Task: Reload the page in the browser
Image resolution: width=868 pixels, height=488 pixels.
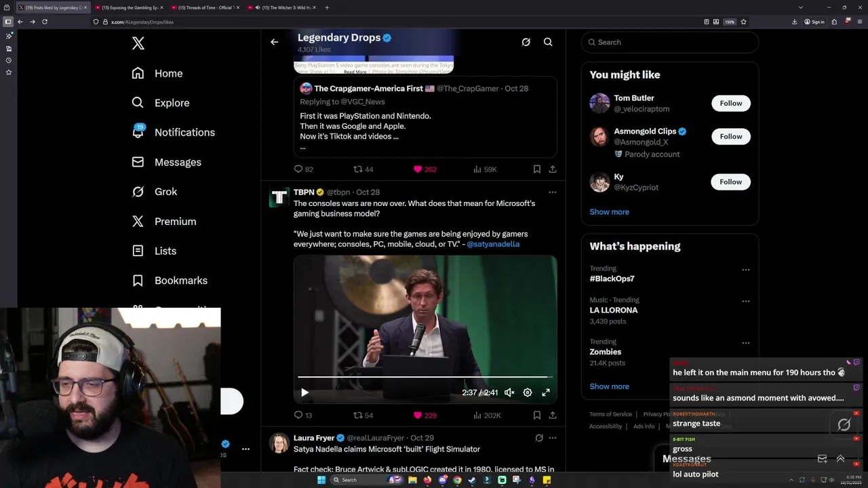Action: click(45, 22)
